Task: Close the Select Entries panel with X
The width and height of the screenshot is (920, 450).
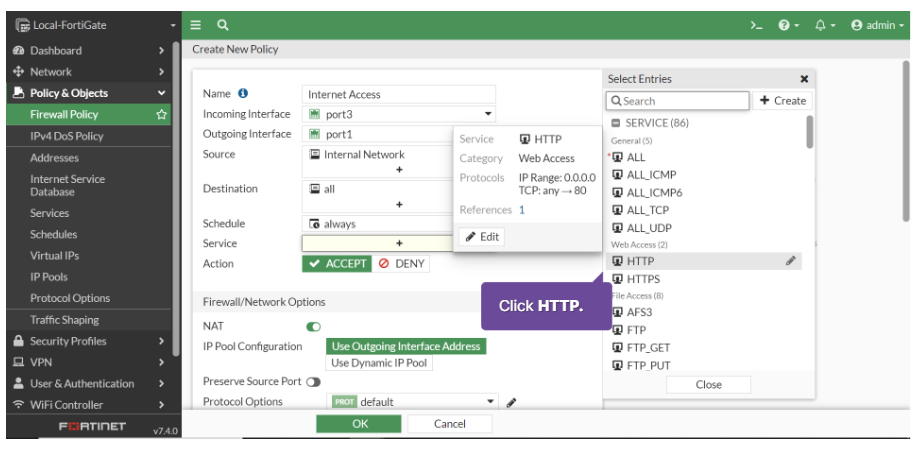Action: click(x=804, y=79)
